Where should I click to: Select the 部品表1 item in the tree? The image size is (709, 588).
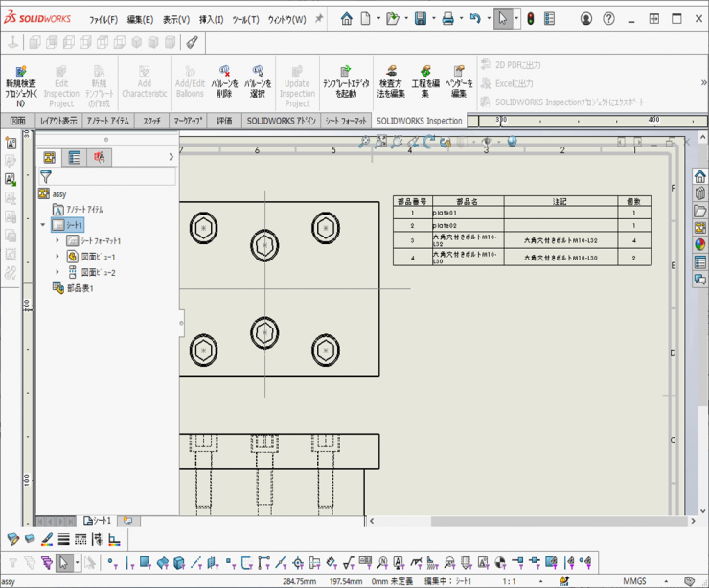[x=80, y=288]
